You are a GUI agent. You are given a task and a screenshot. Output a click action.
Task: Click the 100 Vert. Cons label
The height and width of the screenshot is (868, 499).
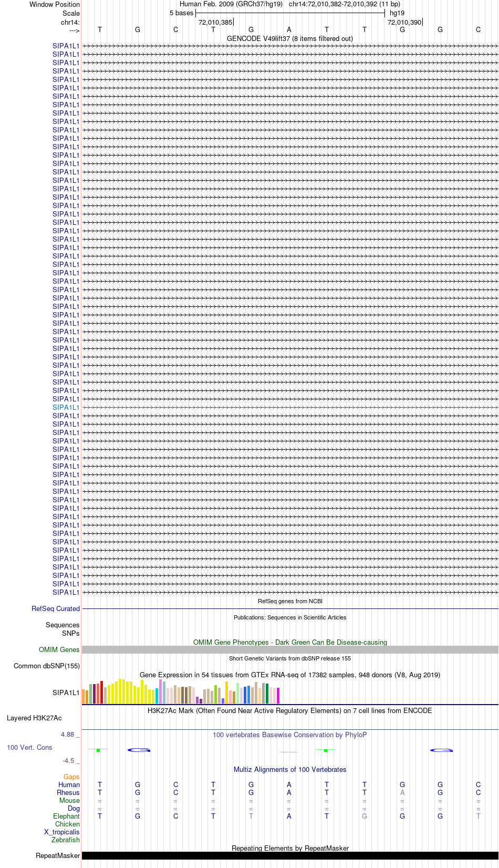point(29,747)
